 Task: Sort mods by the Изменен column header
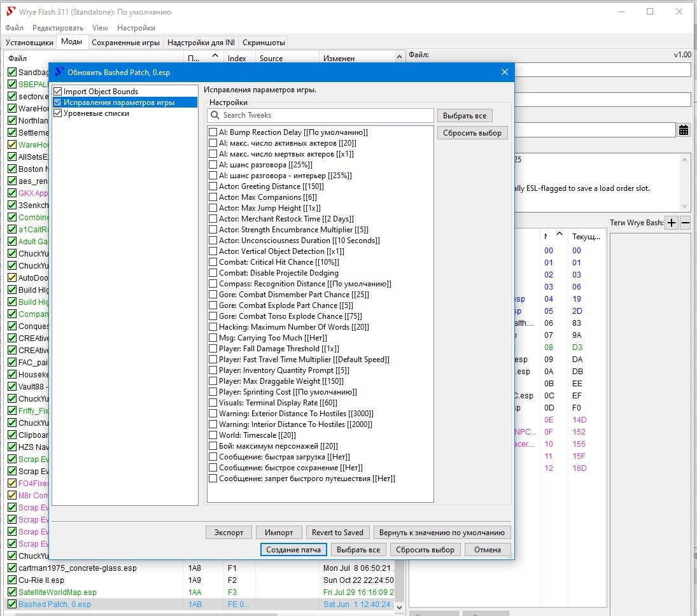point(339,58)
